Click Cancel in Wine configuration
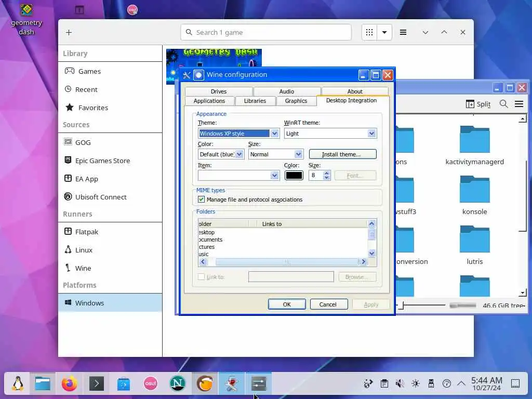The height and width of the screenshot is (399, 532). pos(328,304)
